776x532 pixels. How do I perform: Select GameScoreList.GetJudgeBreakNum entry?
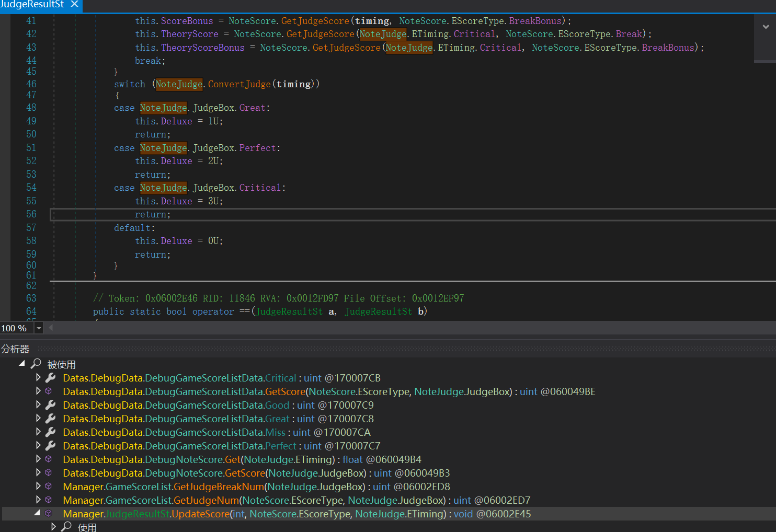coord(256,487)
